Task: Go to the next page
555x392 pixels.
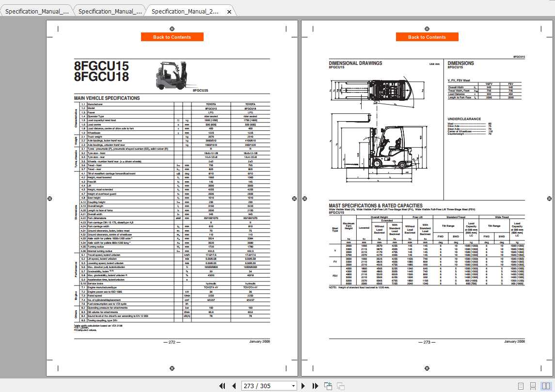Action: pos(303,386)
